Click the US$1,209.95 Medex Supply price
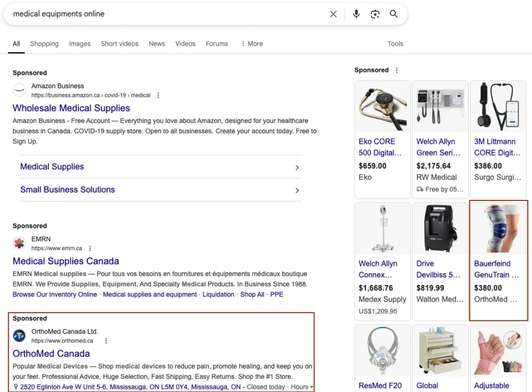The width and height of the screenshot is (532, 392). [x=378, y=312]
